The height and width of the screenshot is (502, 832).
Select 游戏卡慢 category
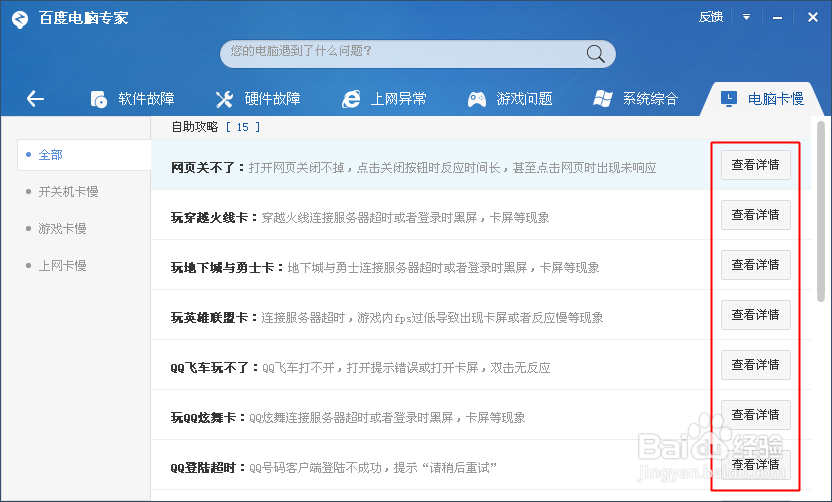pyautogui.click(x=62, y=229)
